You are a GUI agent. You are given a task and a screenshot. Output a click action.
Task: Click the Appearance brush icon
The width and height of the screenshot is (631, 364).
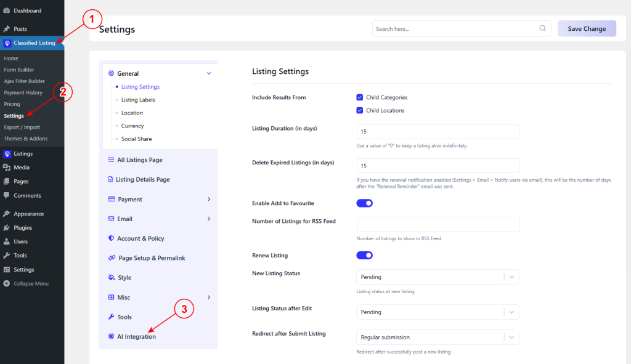coord(6,214)
